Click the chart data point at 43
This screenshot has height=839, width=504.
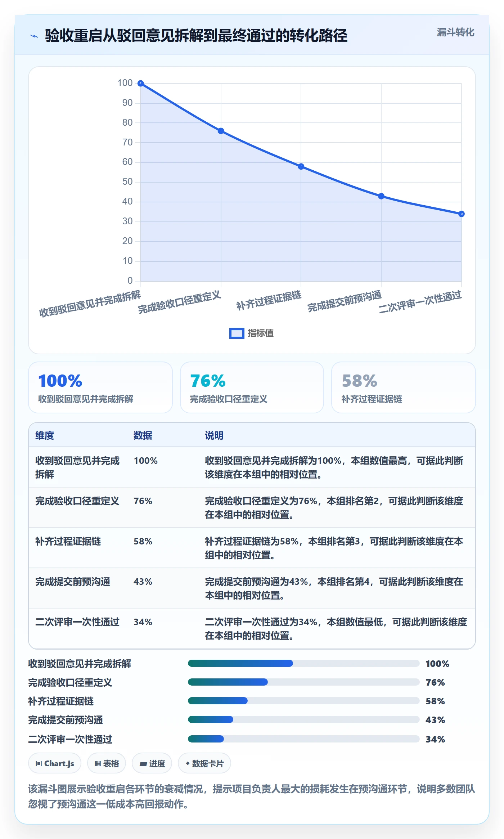point(381,196)
